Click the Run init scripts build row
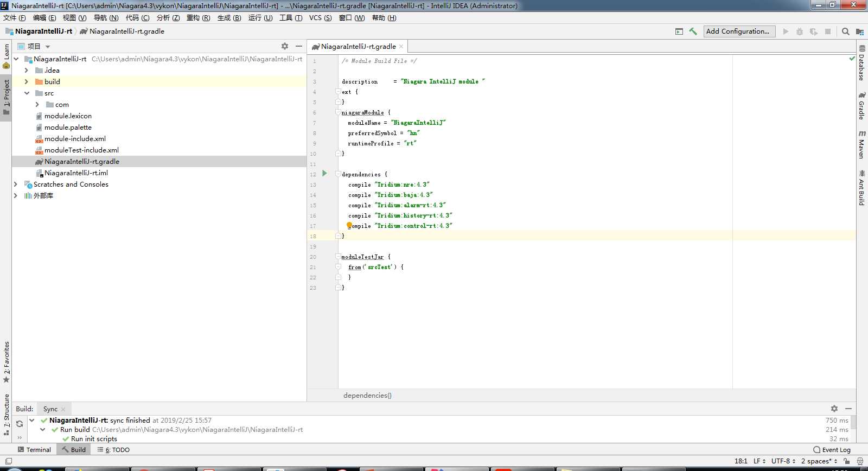The height and width of the screenshot is (471, 868). (94, 438)
